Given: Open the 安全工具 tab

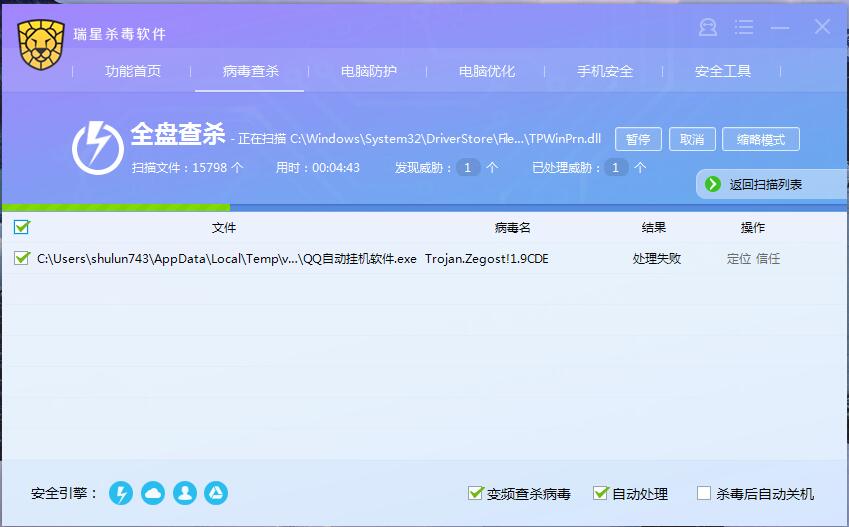Looking at the screenshot, I should click(x=722, y=71).
